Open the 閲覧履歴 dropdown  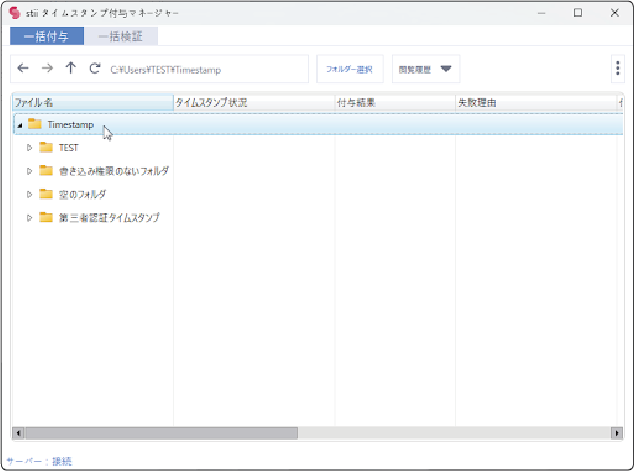[x=426, y=69]
